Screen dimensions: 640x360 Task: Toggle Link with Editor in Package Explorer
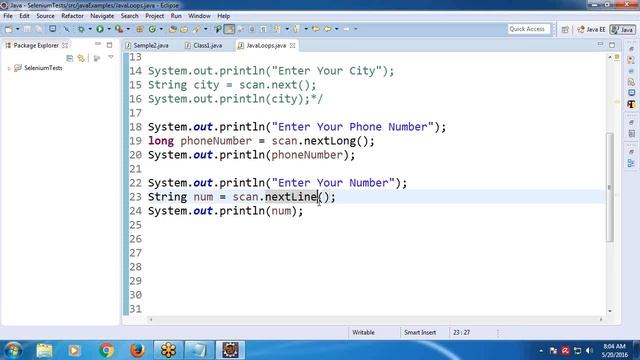(81, 58)
